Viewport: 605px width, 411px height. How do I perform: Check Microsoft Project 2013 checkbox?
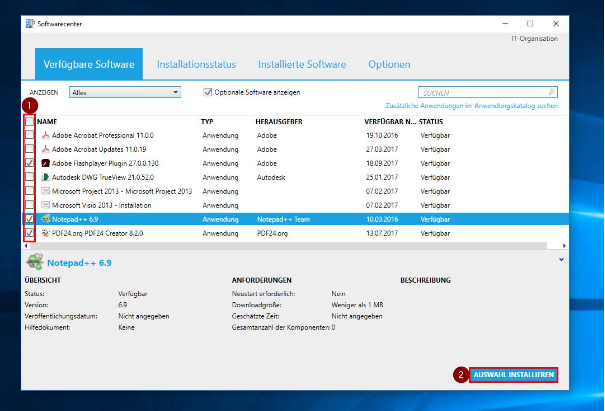tap(29, 190)
